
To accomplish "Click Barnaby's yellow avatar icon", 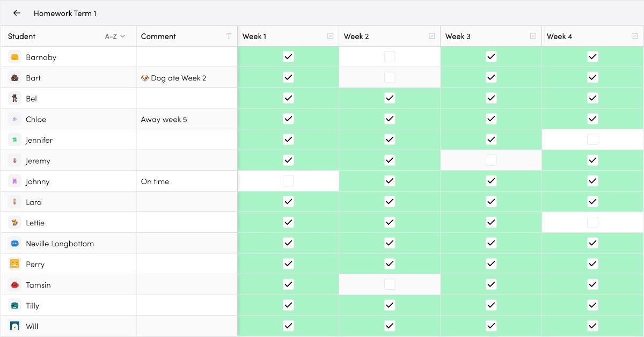I will (15, 57).
